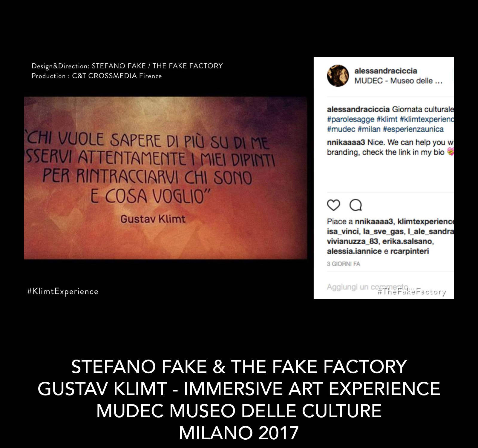Open vivianuzza_83 liker profile
Image resolution: width=478 pixels, height=448 pixels.
click(352, 241)
